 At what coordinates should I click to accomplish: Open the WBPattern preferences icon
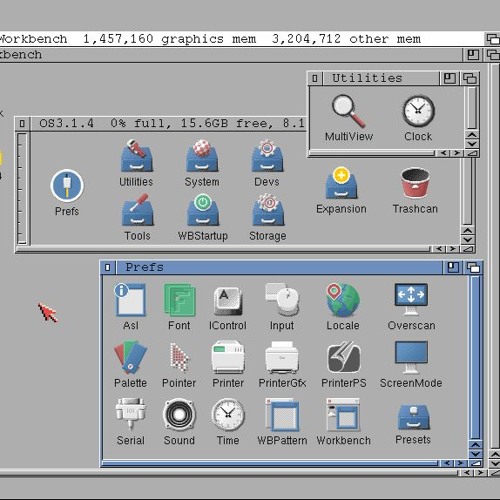click(282, 414)
